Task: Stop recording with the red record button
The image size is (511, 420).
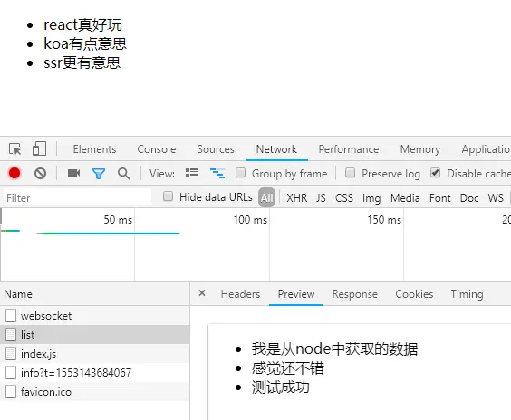Action: [x=14, y=173]
